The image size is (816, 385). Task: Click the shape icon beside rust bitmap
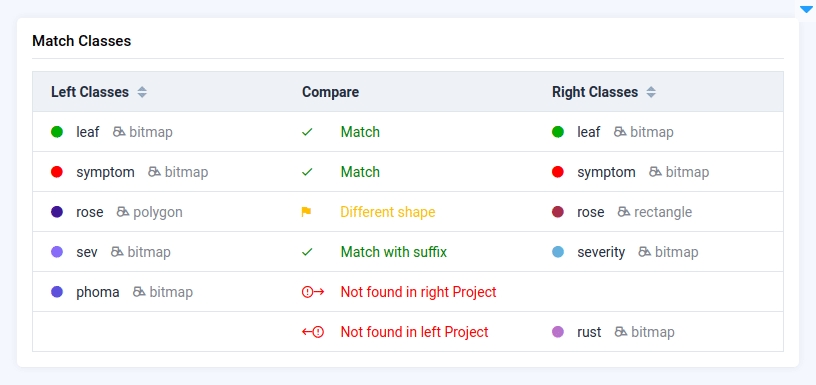621,332
